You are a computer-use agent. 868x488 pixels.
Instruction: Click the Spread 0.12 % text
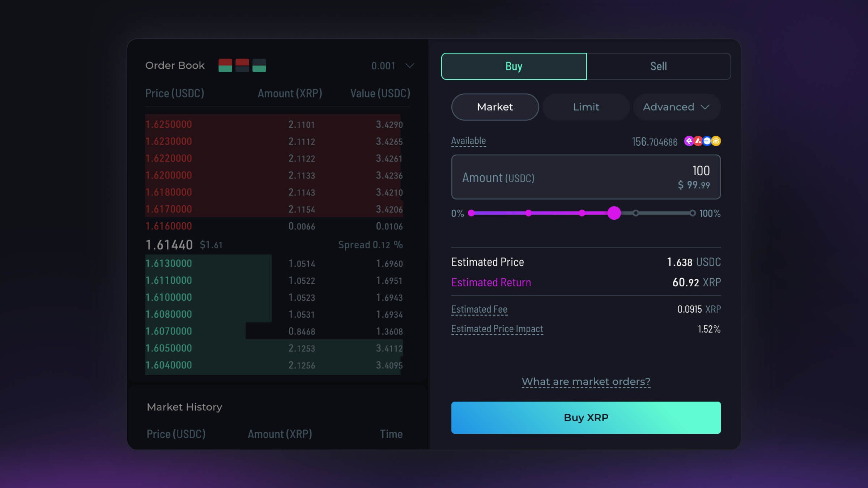[370, 245]
